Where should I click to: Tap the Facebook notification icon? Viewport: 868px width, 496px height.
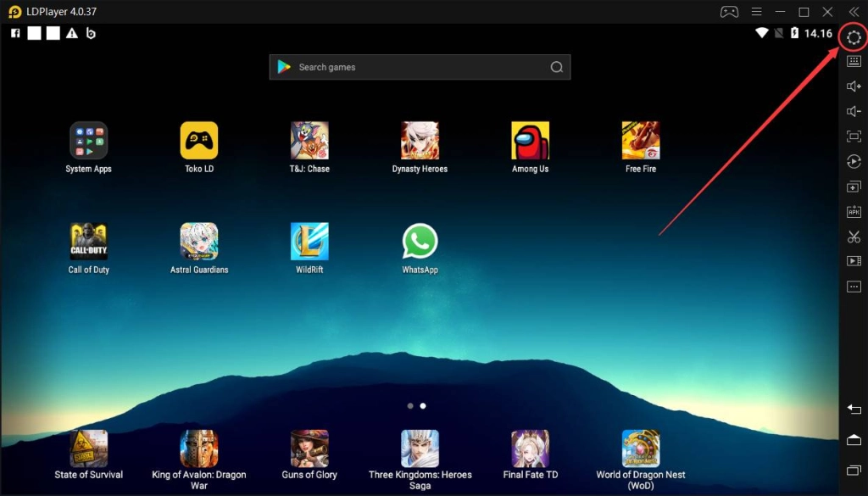(x=15, y=33)
